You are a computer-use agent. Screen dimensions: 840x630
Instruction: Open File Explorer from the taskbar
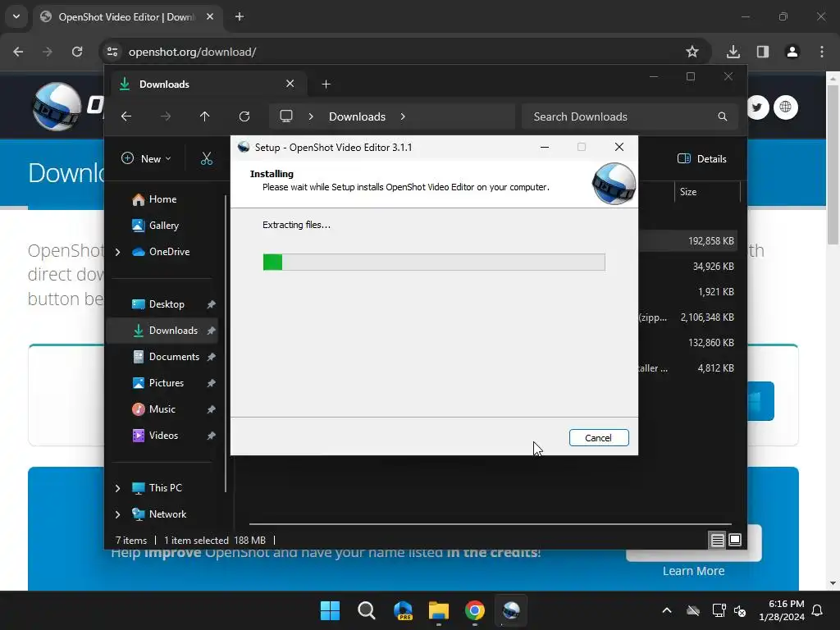tap(439, 610)
